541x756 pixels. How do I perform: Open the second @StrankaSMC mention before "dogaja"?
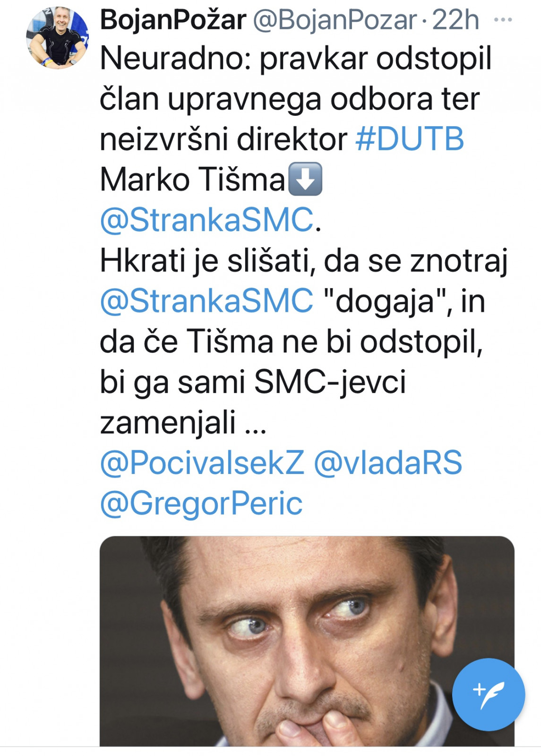pyautogui.click(x=206, y=301)
